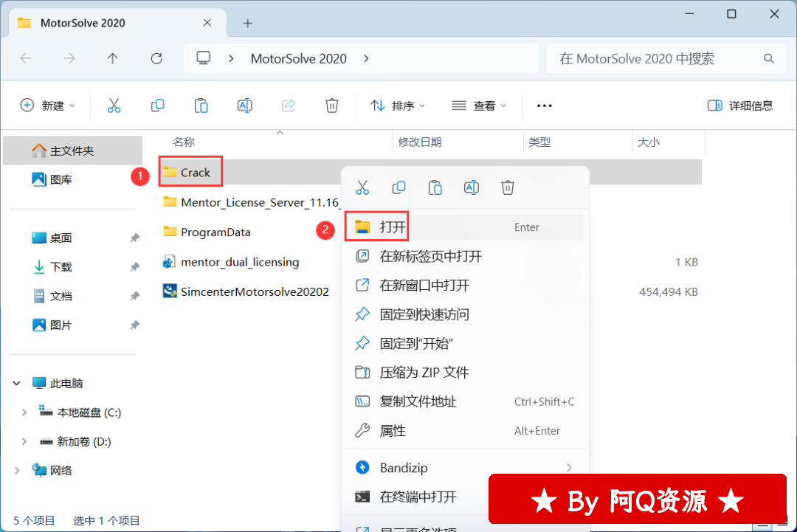This screenshot has width=797, height=532.
Task: Choose Bandizip in the context menu
Action: 465,468
